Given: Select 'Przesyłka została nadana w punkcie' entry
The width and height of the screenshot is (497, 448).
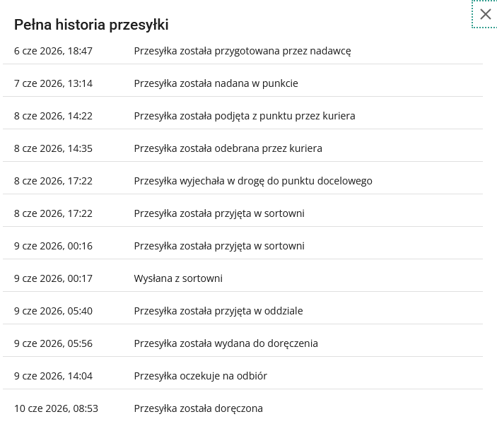Looking at the screenshot, I should 216,83.
